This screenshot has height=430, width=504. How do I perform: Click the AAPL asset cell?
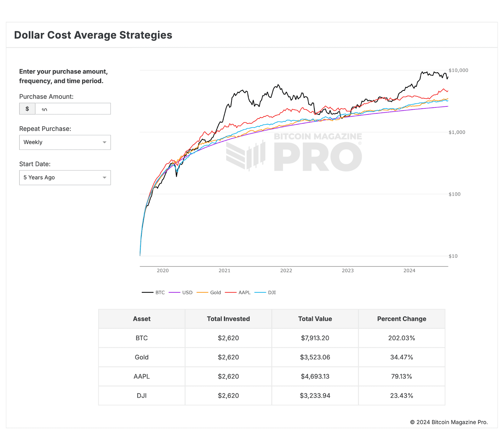142,376
